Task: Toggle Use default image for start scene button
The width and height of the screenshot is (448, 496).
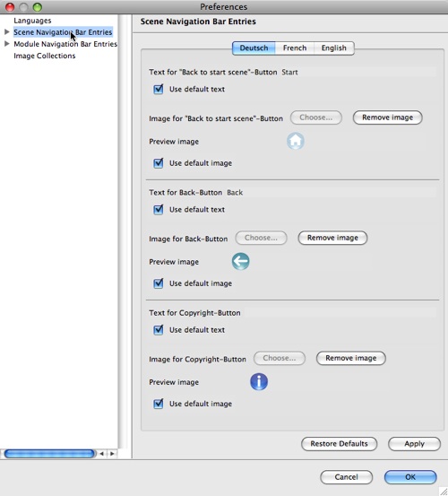Action: [x=159, y=163]
